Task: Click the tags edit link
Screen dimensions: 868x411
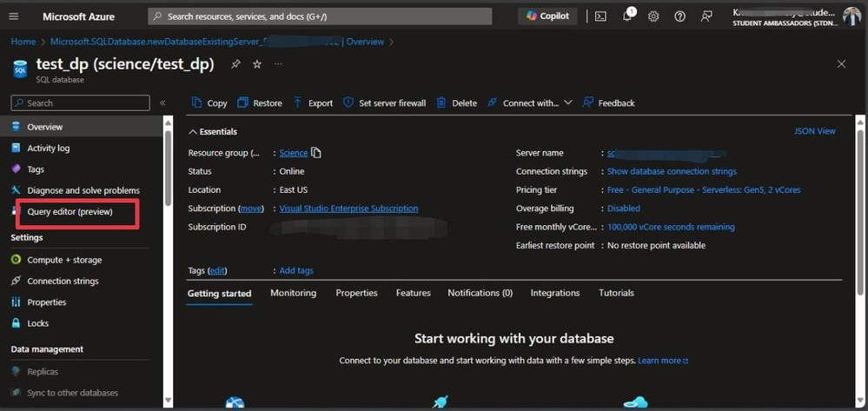Action: (x=217, y=270)
